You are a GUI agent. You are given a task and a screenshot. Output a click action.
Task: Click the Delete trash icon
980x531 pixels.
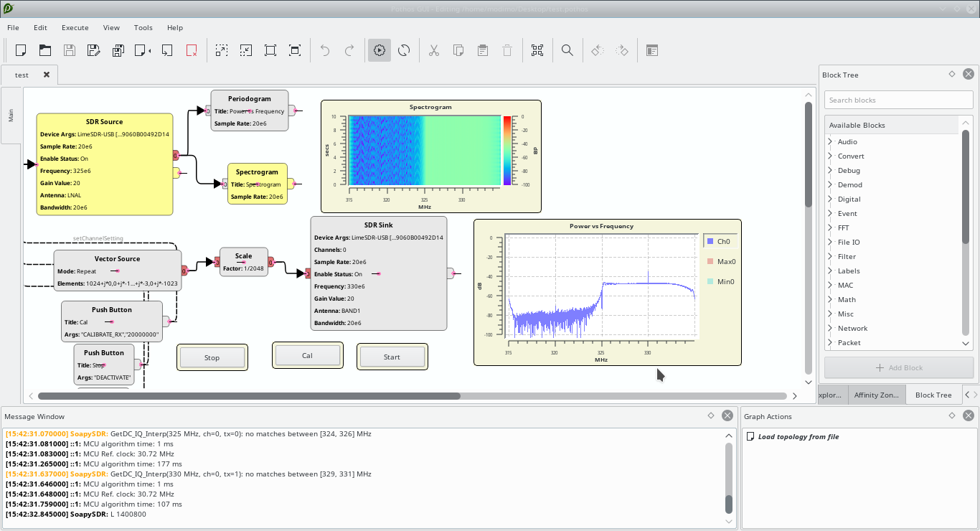(x=507, y=50)
